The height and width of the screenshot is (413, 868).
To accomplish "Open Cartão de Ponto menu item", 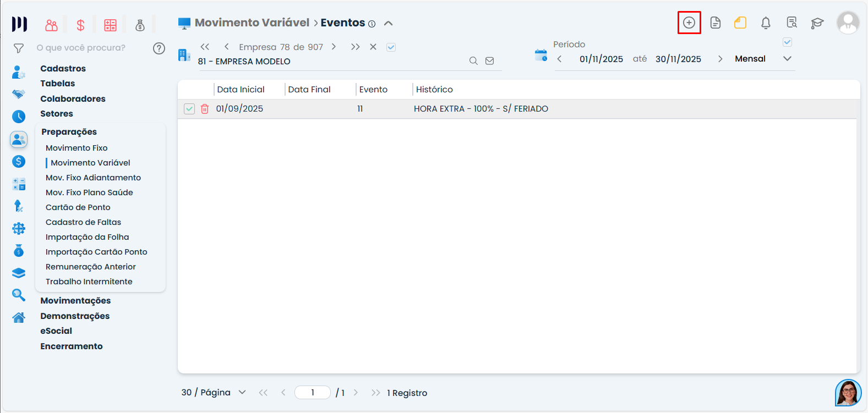I will (78, 207).
